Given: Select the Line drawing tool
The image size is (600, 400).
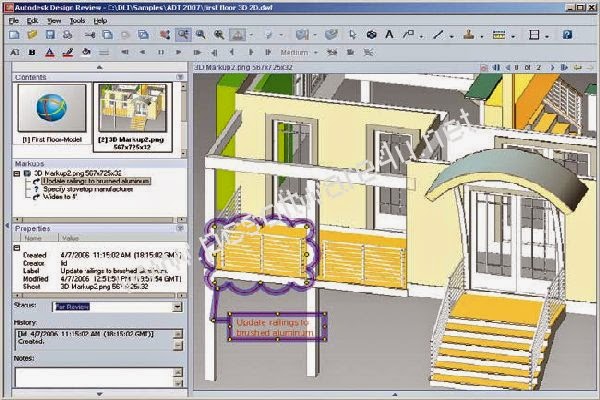Looking at the screenshot, I should tap(438, 35).
